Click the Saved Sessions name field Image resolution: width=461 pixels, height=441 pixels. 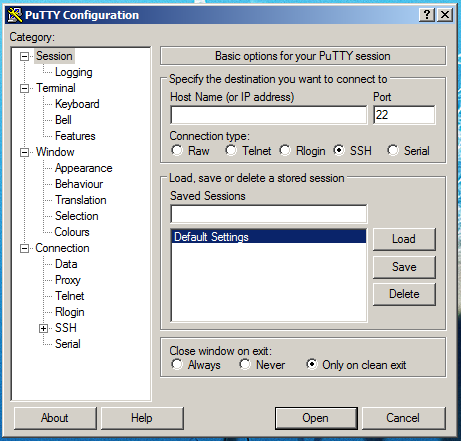coord(269,214)
